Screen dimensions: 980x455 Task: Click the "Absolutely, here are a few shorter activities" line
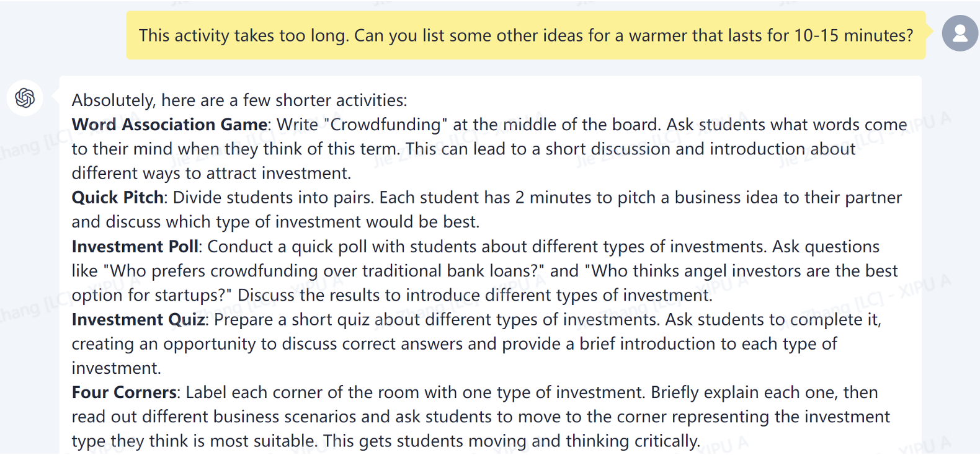click(239, 100)
